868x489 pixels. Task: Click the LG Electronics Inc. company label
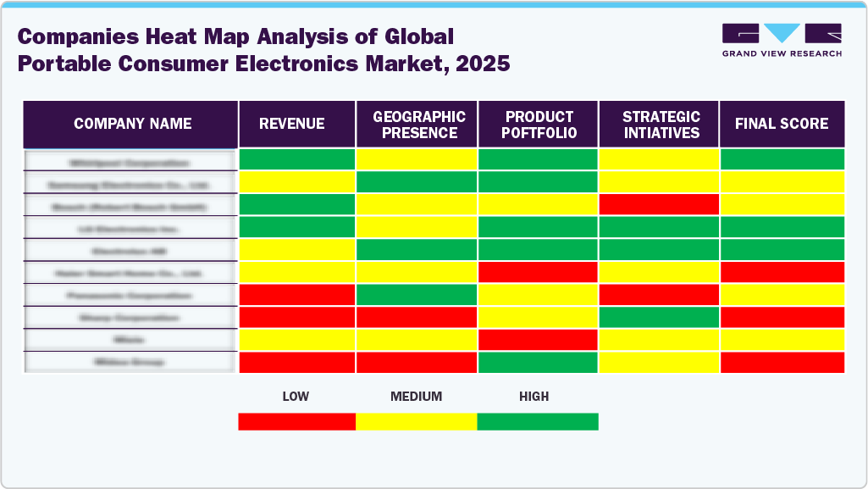click(x=130, y=228)
